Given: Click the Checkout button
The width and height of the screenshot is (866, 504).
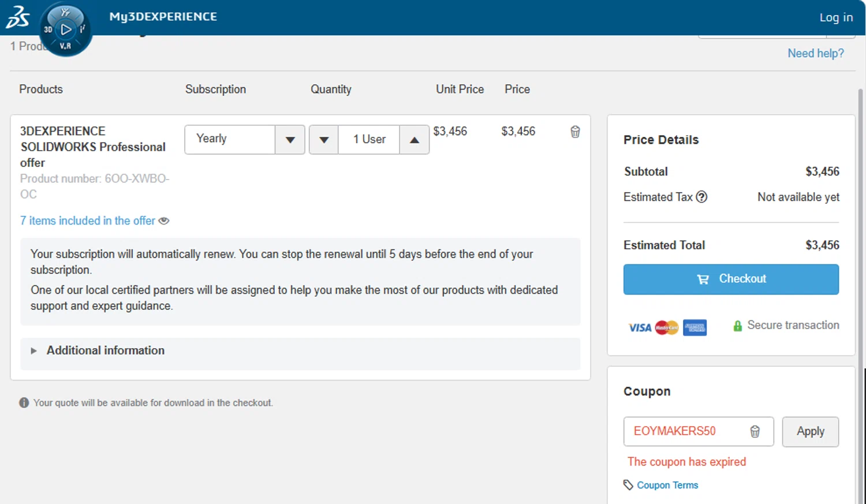Looking at the screenshot, I should point(731,279).
